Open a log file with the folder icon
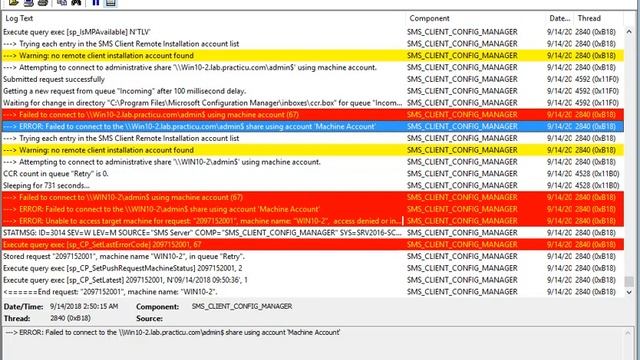 pos(13,2)
